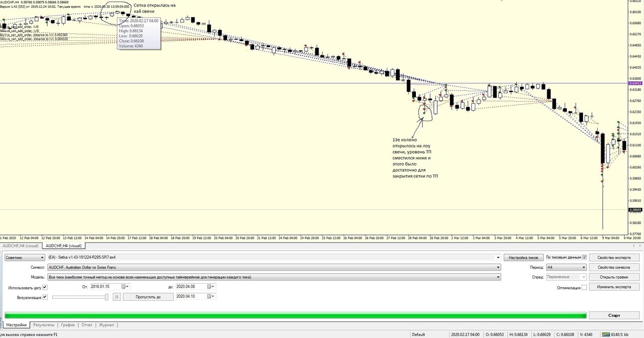The image size is (644, 338).
Task: Toggle the Использовать дату checkbox
Action: [x=45, y=287]
